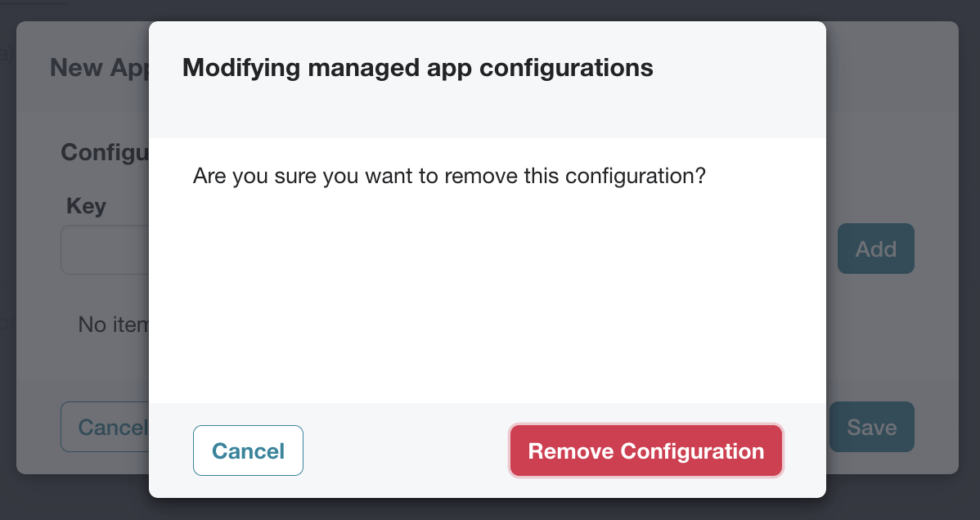980x520 pixels.
Task: Click the dark backdrop below the dialog
Action: (488, 509)
